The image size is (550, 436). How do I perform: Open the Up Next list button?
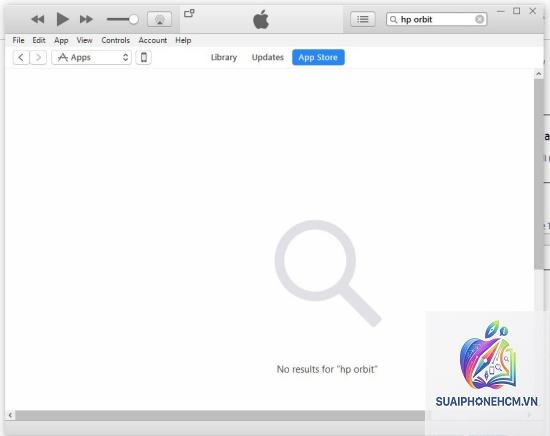click(x=363, y=19)
